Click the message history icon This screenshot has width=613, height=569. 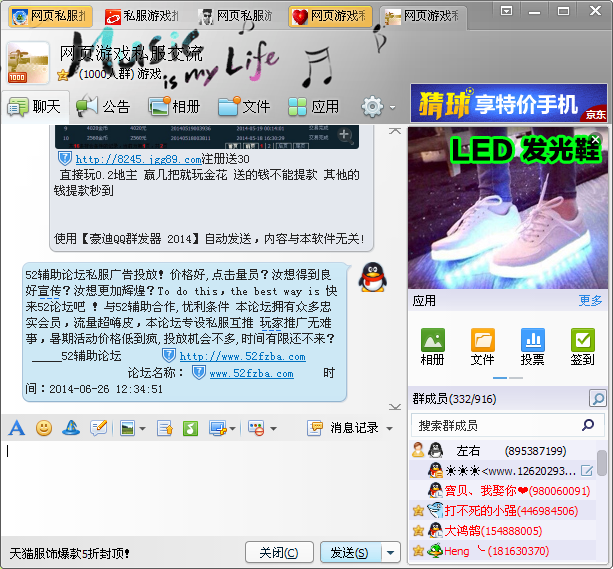tap(315, 428)
